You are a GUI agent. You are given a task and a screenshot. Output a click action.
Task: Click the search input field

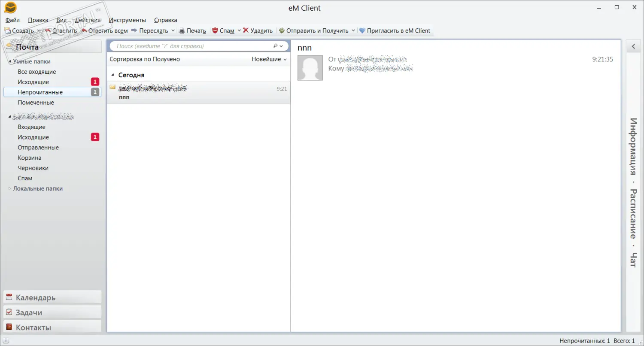pyautogui.click(x=193, y=46)
